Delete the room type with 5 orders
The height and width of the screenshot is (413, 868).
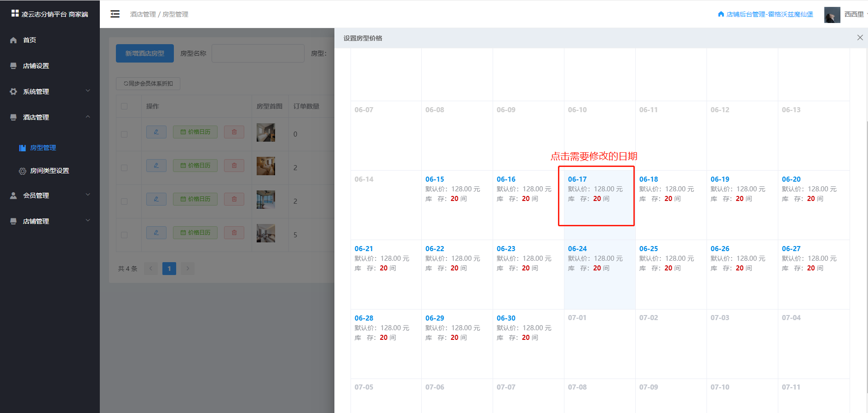(x=234, y=233)
